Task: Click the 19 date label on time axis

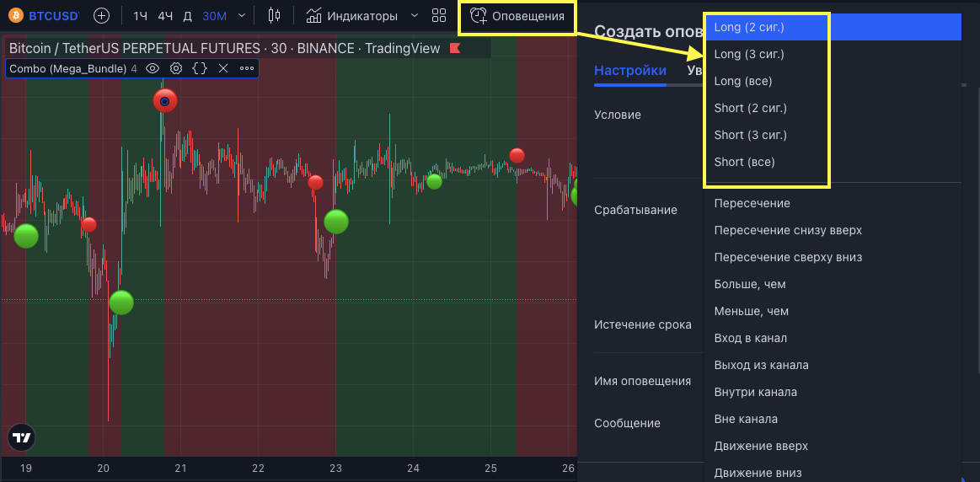Action: (25, 468)
